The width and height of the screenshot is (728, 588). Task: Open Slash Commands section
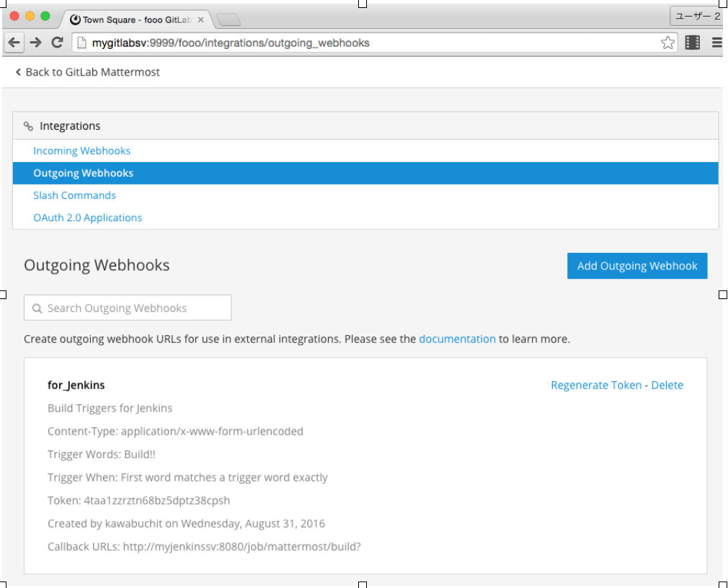(74, 195)
